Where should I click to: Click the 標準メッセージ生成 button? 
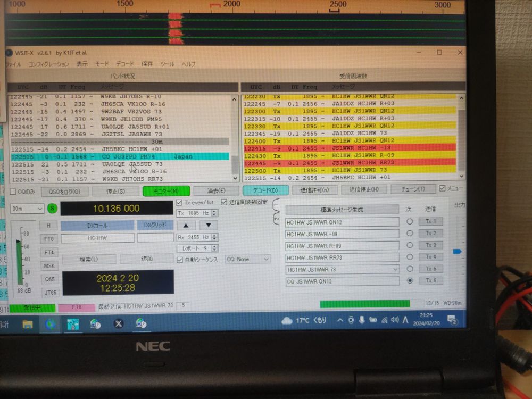(342, 210)
